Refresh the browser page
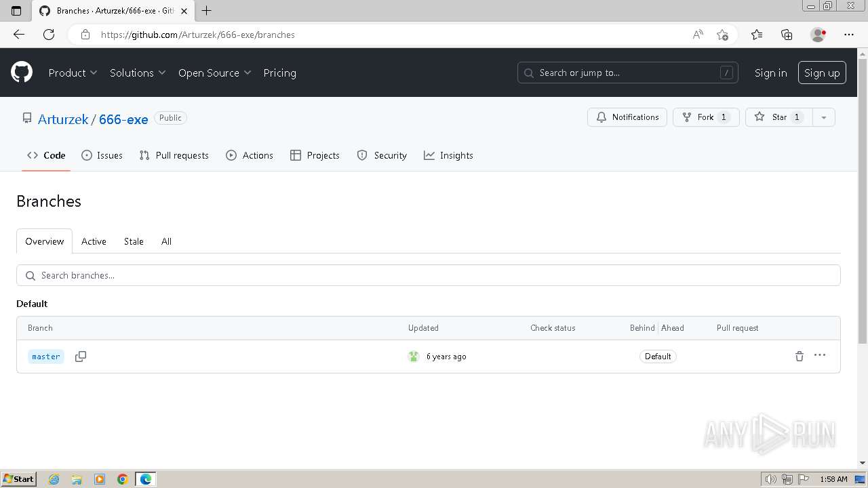This screenshot has height=488, width=868. (49, 35)
